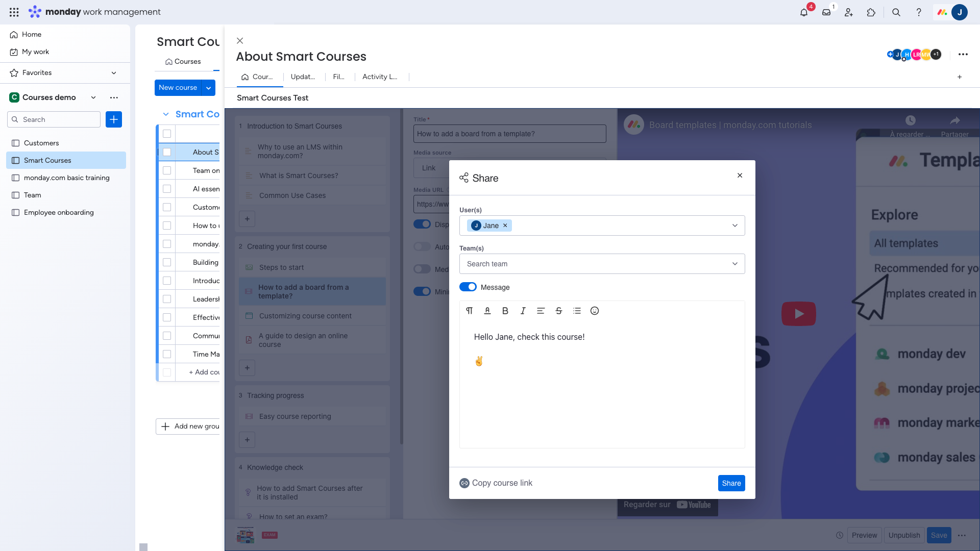Focus the sidebar Search field
Screen dimensions: 980x551
(54, 119)
